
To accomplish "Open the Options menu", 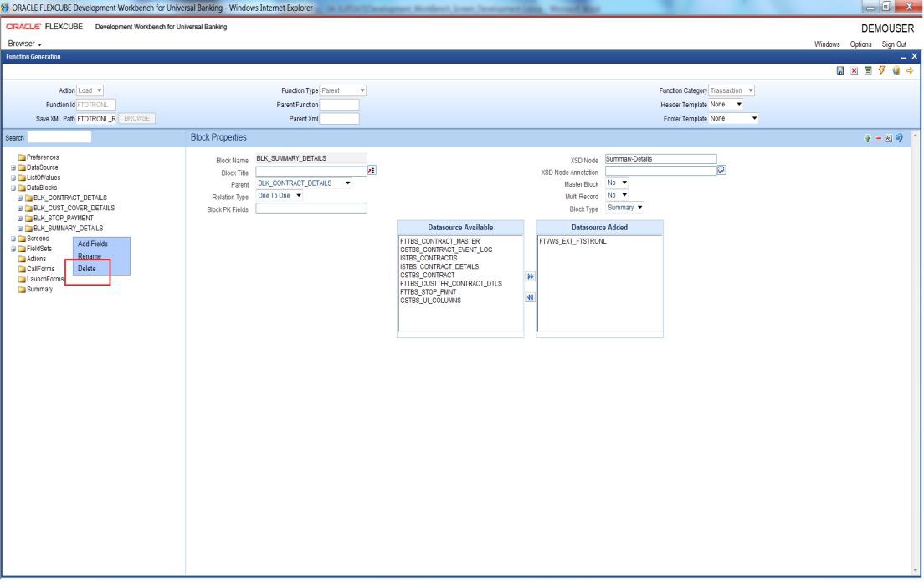I will [860, 44].
